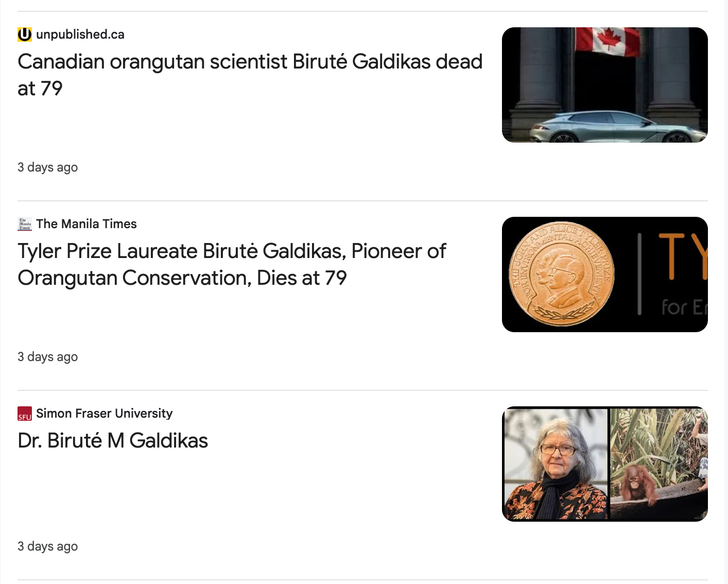
Task: Open the Simon Fraser University source name
Action: pos(104,414)
